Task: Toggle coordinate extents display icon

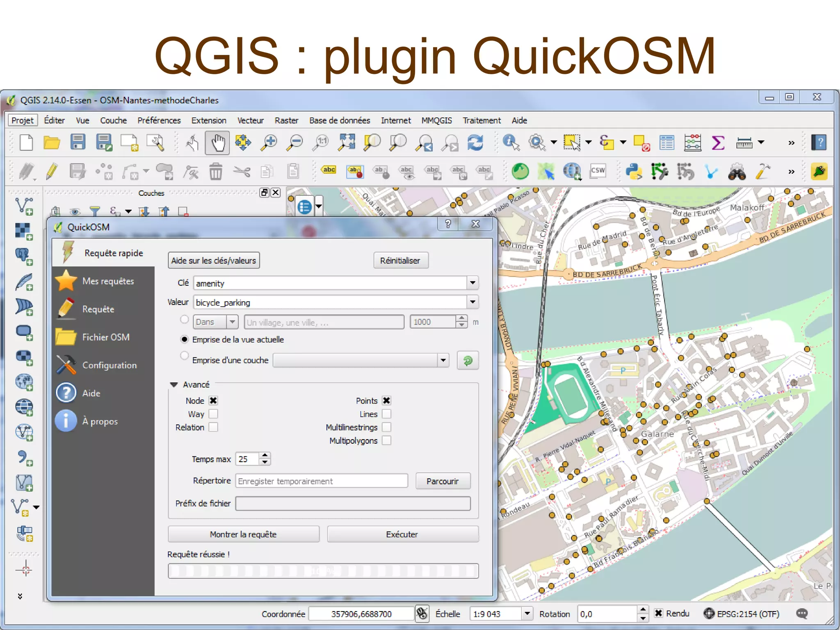Action: click(x=422, y=614)
